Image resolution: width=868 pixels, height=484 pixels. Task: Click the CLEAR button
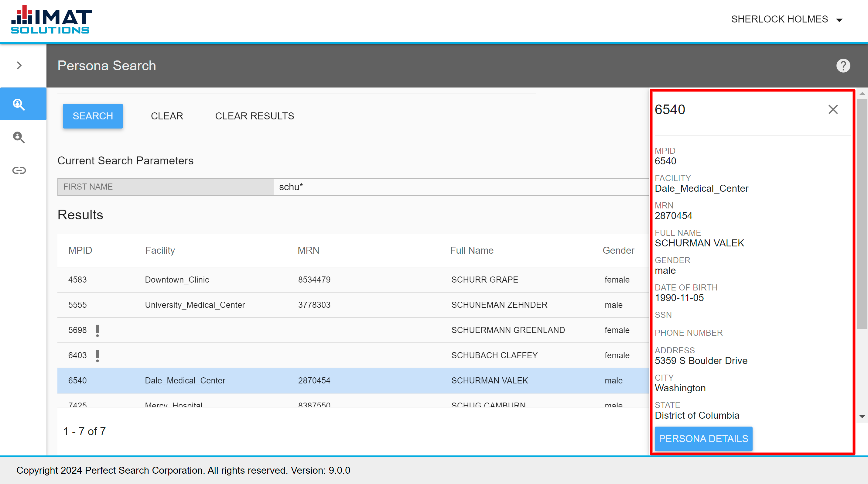click(x=167, y=116)
